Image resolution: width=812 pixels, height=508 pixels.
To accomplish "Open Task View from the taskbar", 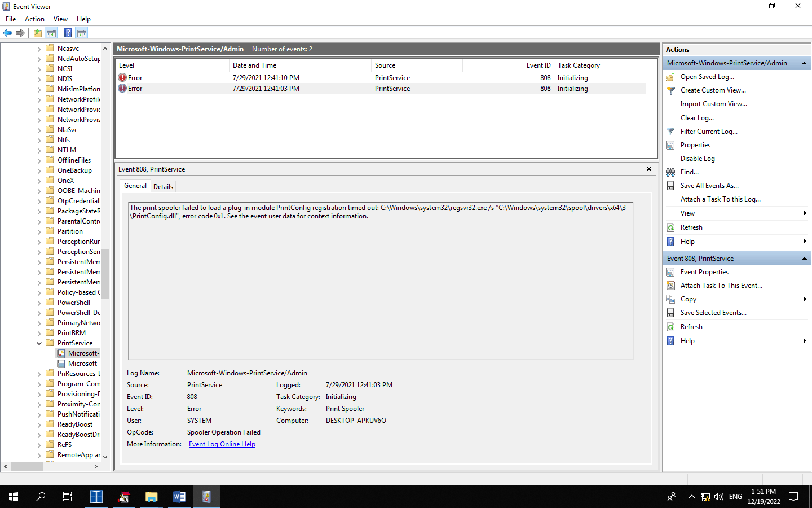I will (x=68, y=497).
